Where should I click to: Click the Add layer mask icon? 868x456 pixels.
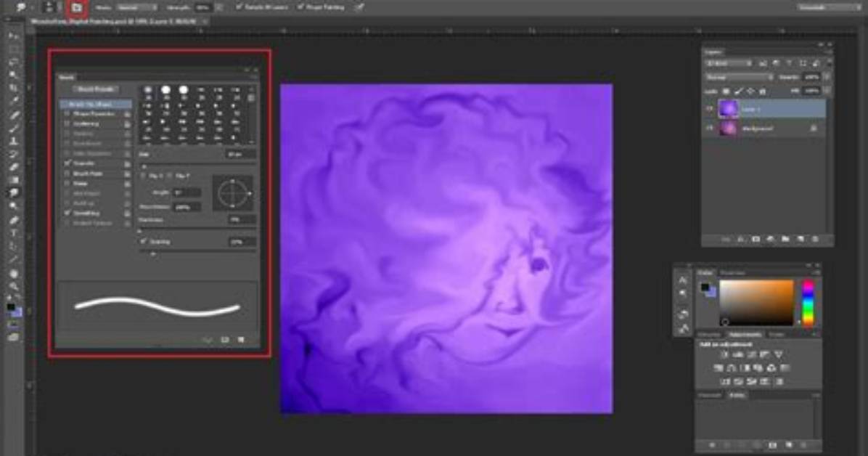(756, 240)
